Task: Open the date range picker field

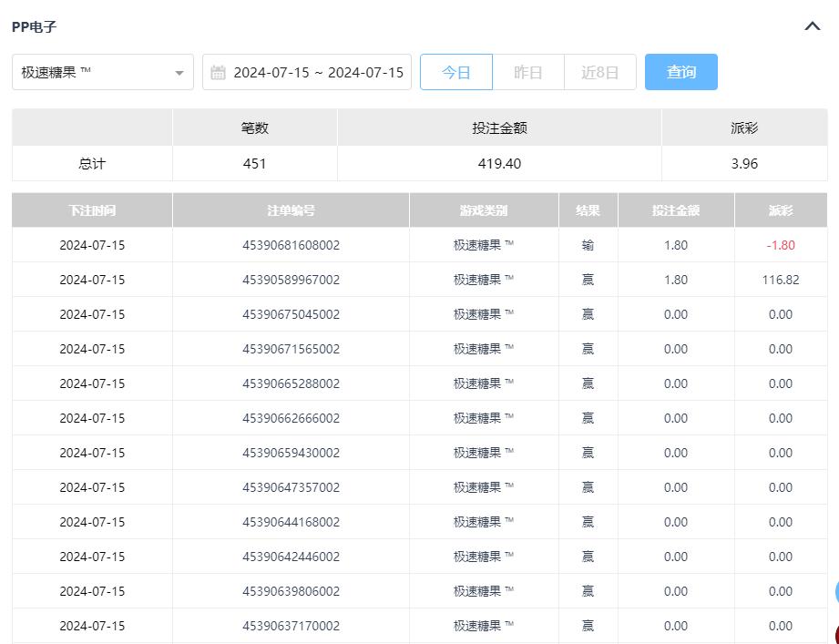Action: [x=317, y=73]
